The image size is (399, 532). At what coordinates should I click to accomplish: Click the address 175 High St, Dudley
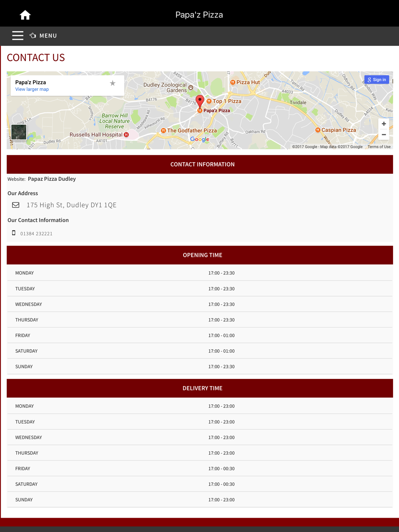[71, 205]
